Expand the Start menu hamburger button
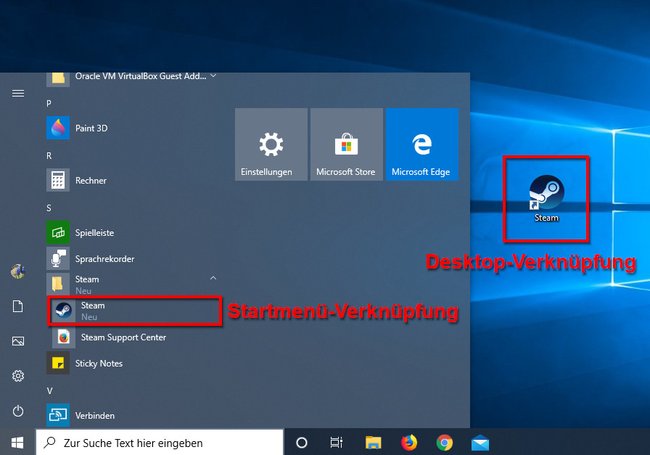This screenshot has width=650, height=455. pos(18,94)
